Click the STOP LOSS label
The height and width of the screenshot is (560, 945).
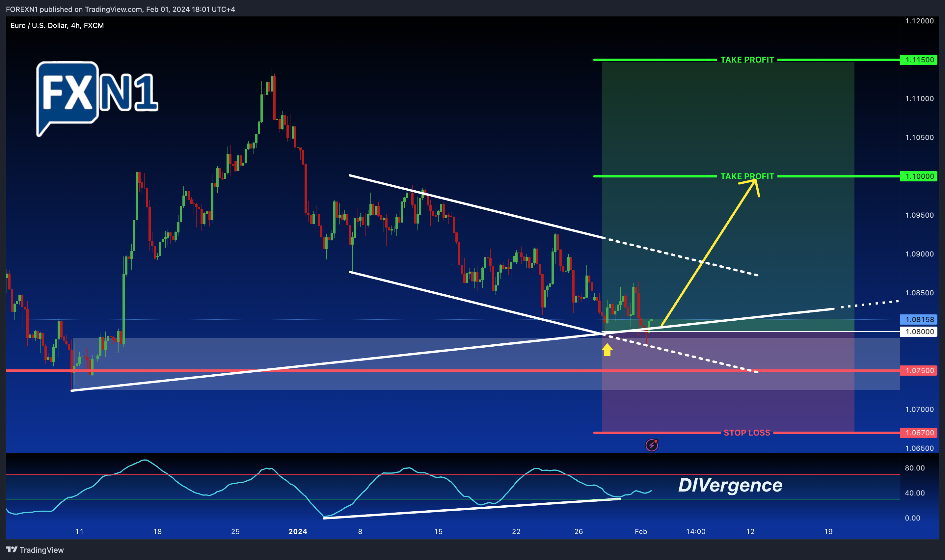pyautogui.click(x=747, y=433)
